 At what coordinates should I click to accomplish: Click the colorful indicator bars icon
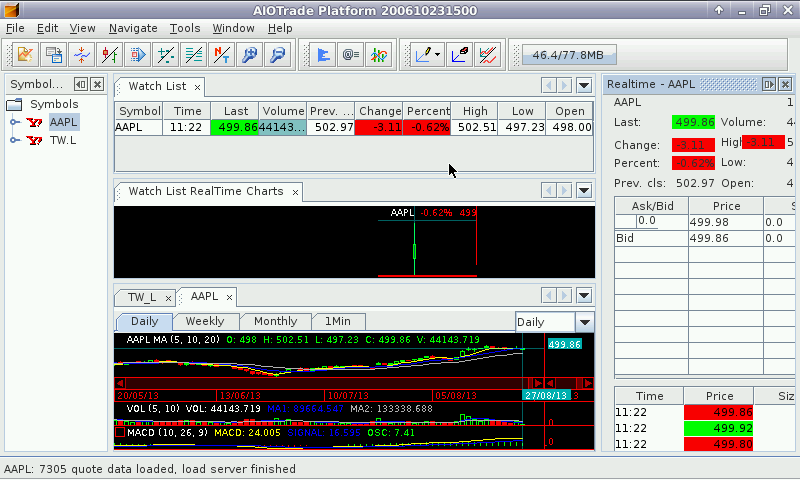click(x=379, y=55)
